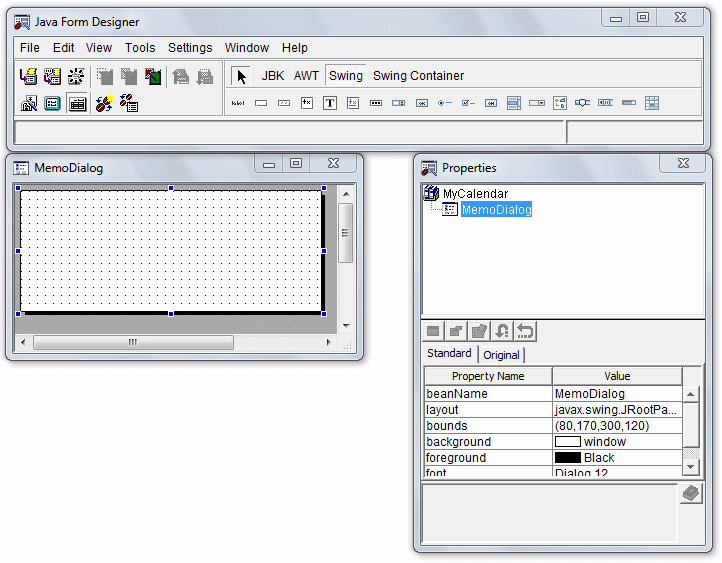Image resolution: width=722 pixels, height=563 pixels.
Task: Select MyCalendar root node in Properties tree
Action: 475,194
